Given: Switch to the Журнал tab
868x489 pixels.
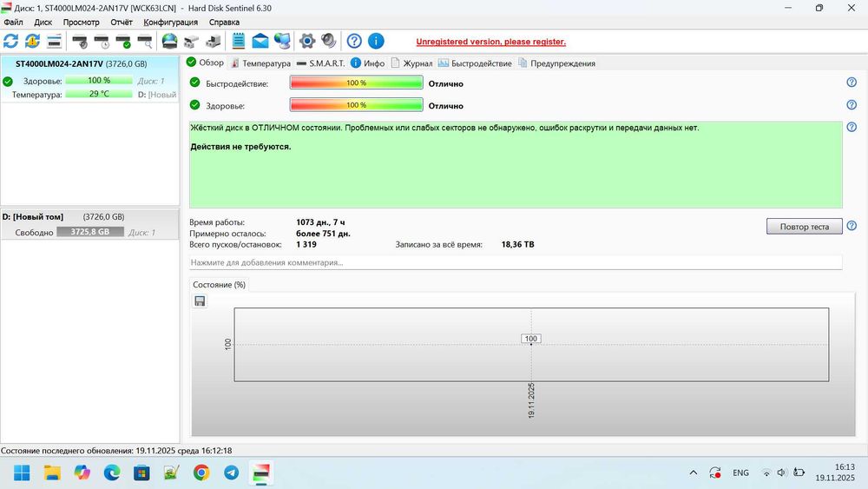Looking at the screenshot, I should (x=411, y=63).
